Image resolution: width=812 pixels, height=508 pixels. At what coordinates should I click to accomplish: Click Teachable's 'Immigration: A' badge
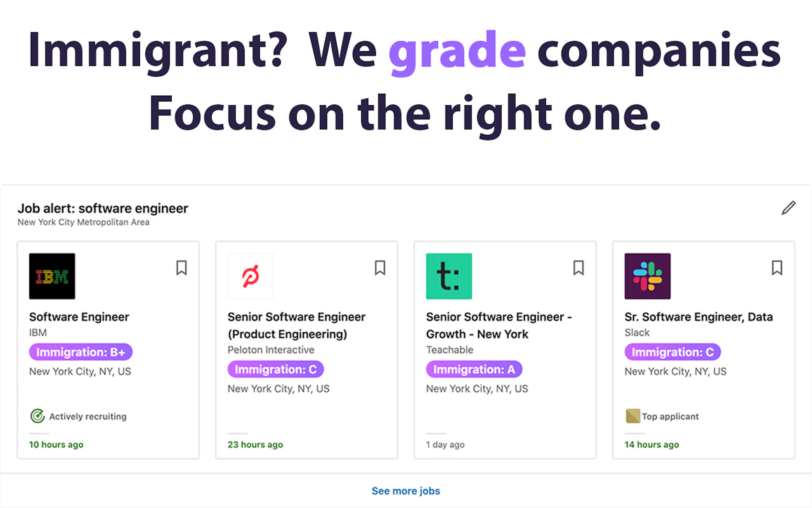[x=474, y=369]
